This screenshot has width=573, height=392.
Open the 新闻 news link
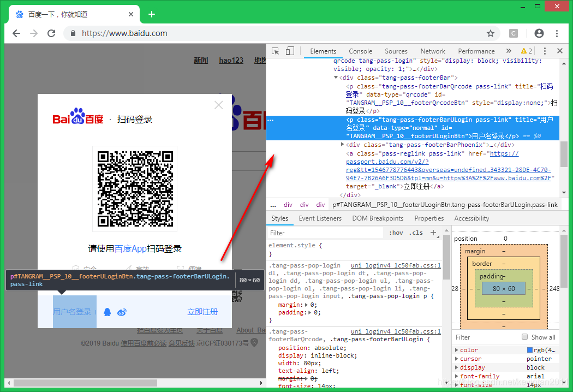(x=201, y=61)
